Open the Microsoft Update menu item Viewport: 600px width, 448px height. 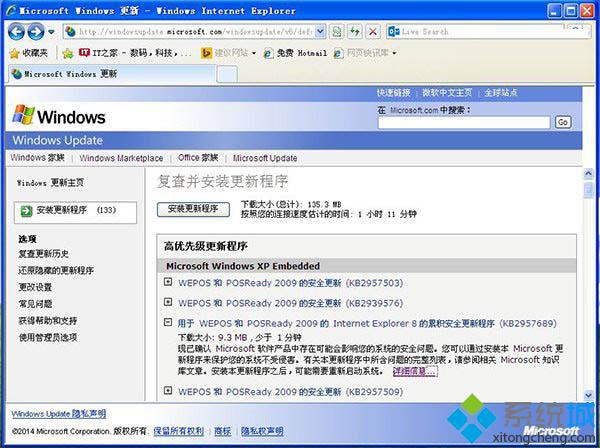pyautogui.click(x=265, y=158)
